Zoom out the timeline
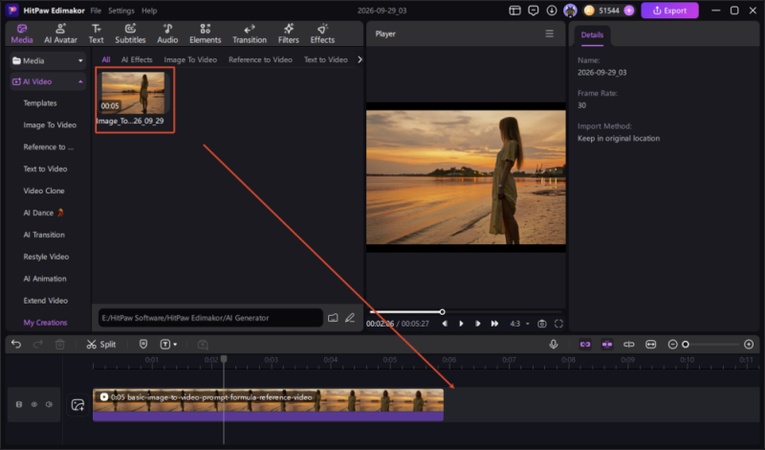This screenshot has height=450, width=765. point(672,344)
